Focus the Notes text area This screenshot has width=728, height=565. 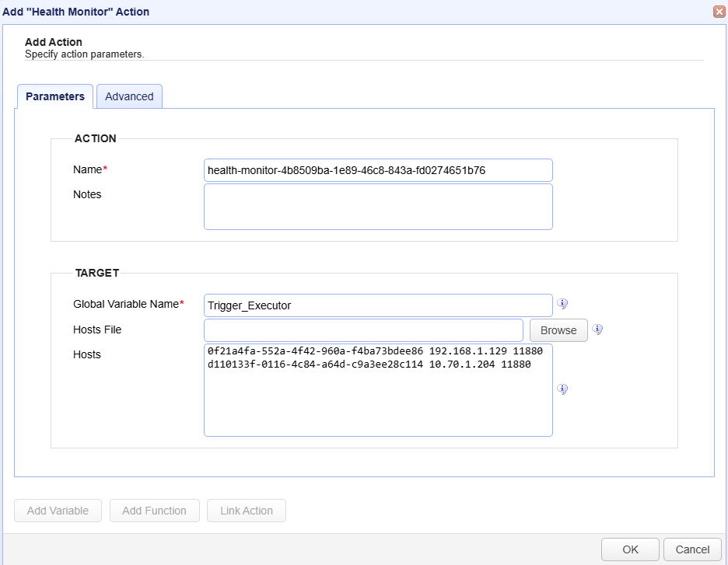378,207
